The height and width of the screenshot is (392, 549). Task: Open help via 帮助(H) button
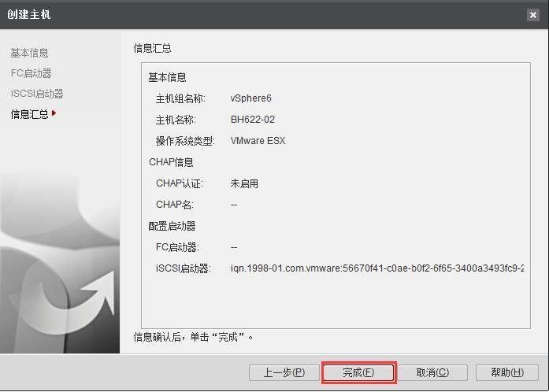tap(508, 372)
